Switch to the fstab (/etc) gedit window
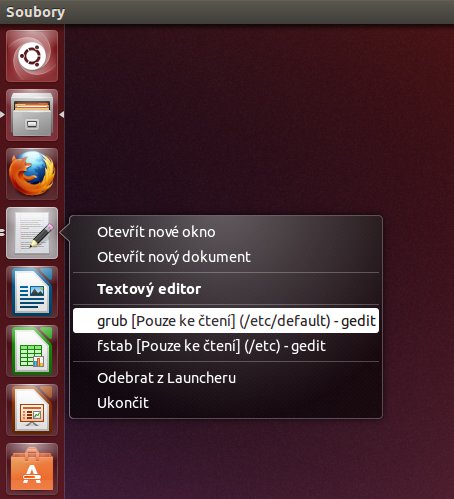 tap(226, 346)
